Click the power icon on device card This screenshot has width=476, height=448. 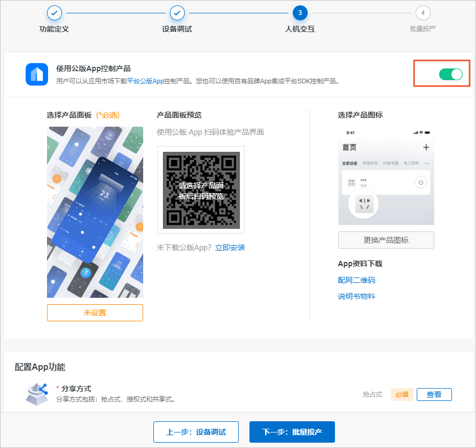421,182
